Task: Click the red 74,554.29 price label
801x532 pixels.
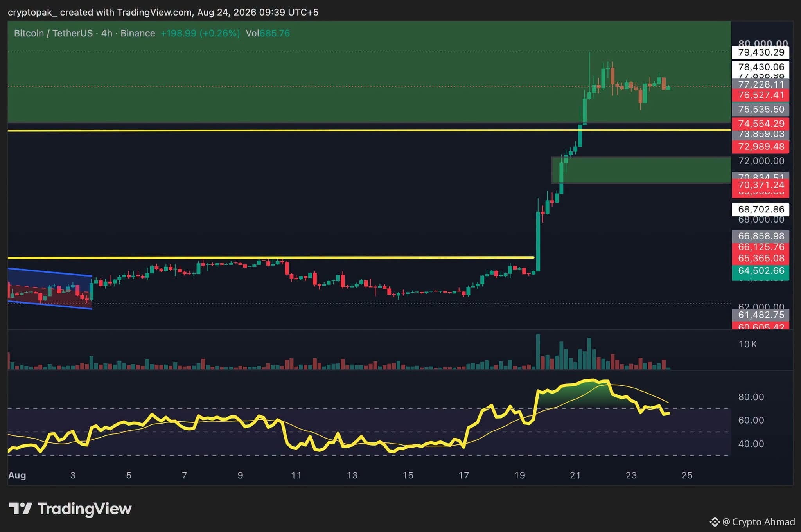Action: tap(761, 124)
